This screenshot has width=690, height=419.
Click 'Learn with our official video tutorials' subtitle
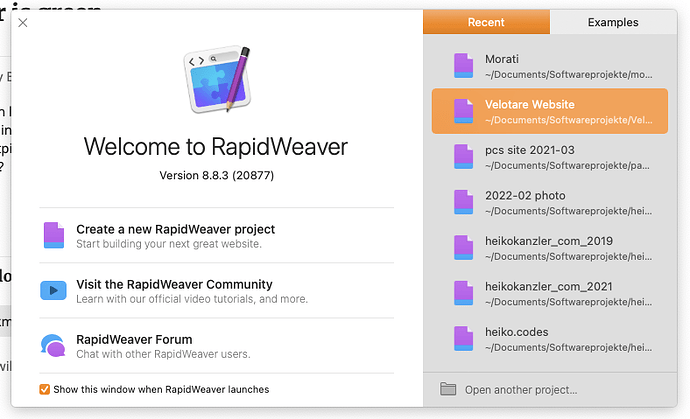pyautogui.click(x=192, y=299)
